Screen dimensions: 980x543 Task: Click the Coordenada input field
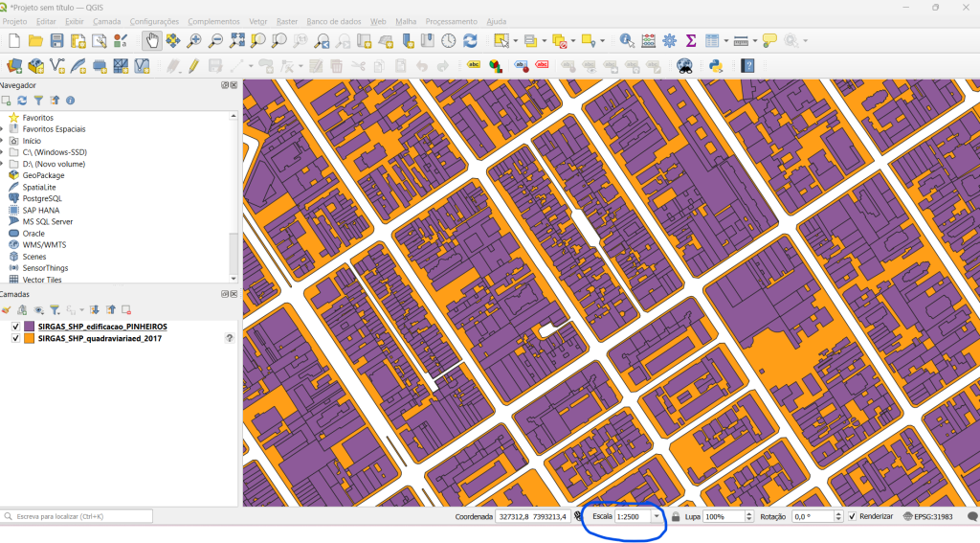pos(532,516)
